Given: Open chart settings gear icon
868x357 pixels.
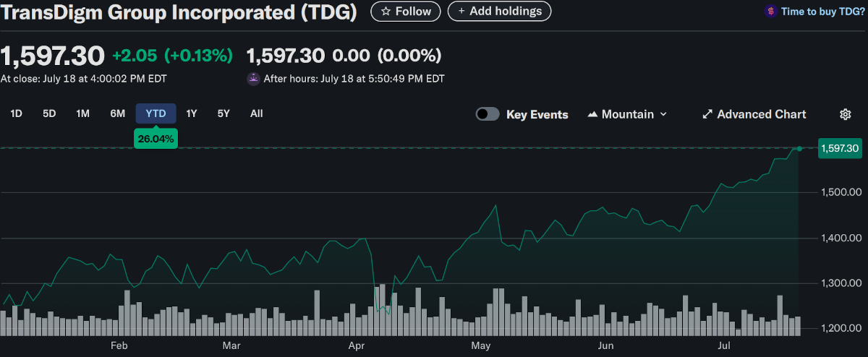Looking at the screenshot, I should 845,114.
